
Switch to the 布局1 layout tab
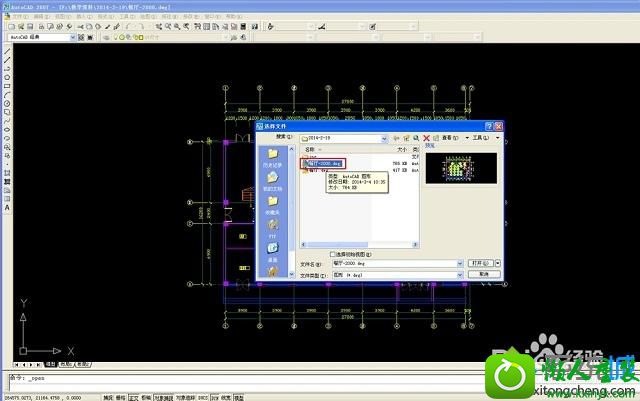67,364
